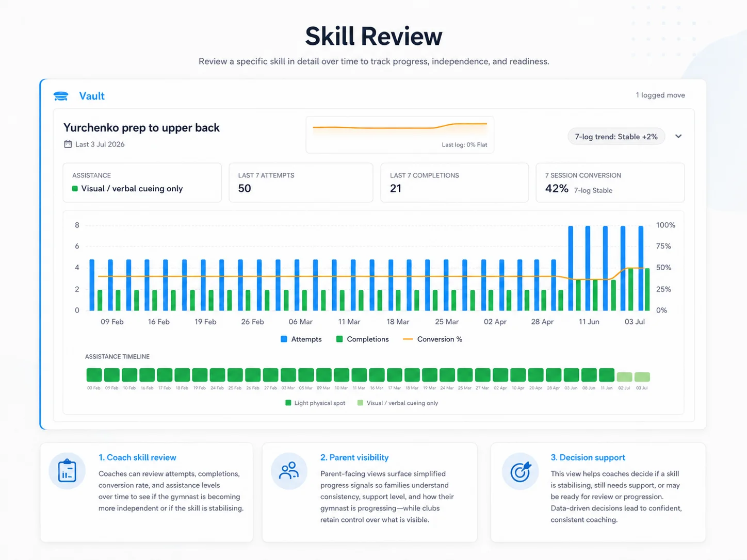747x560 pixels.
Task: Click the Last log: 0% Flat label
Action: pos(464,145)
